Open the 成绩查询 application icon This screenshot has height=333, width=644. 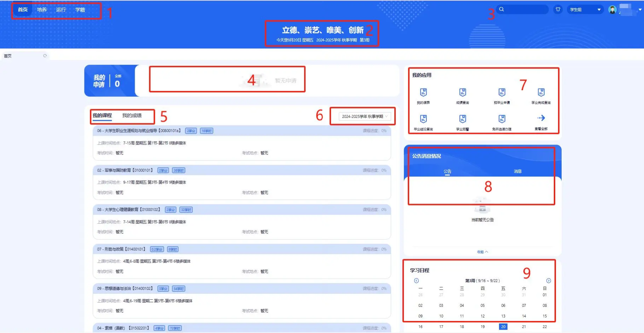tap(462, 93)
